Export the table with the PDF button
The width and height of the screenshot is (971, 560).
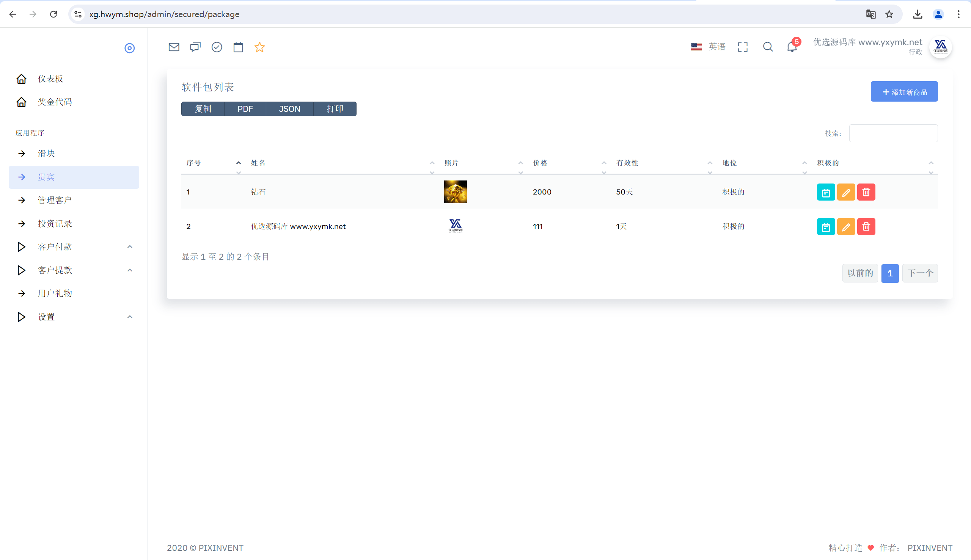click(245, 109)
